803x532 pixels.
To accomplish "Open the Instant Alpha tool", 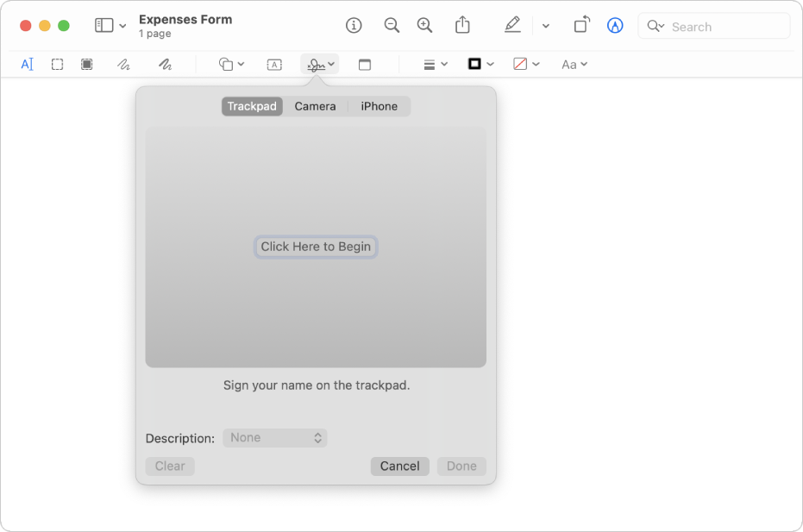I will click(86, 63).
